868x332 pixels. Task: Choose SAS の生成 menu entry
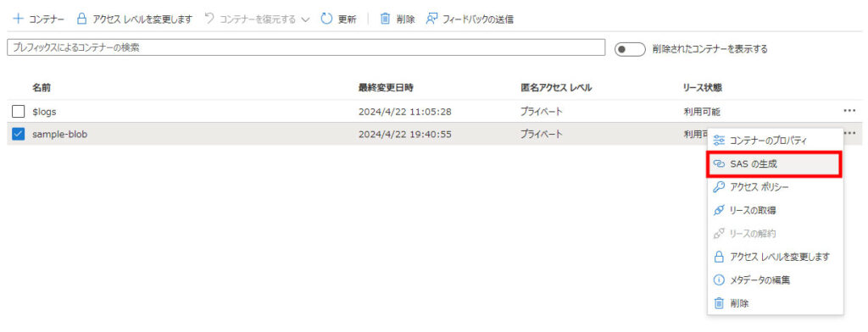[775, 164]
